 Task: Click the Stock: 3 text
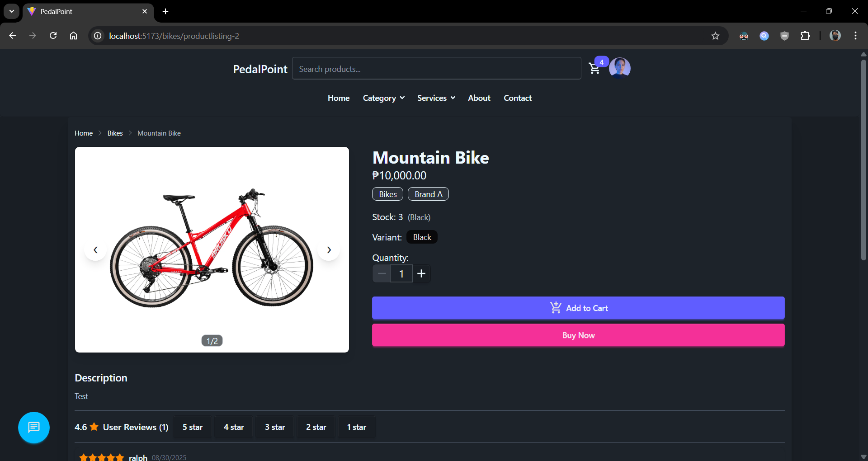click(x=387, y=217)
